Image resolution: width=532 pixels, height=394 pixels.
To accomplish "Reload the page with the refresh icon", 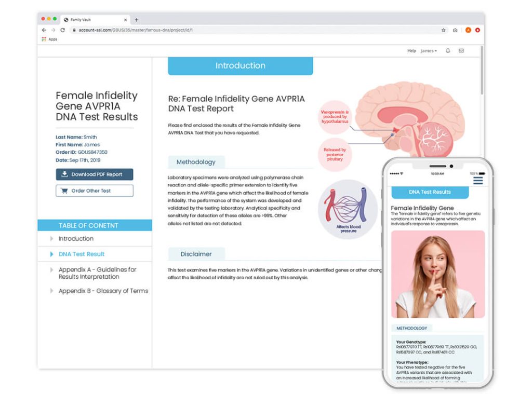I will coord(62,30).
